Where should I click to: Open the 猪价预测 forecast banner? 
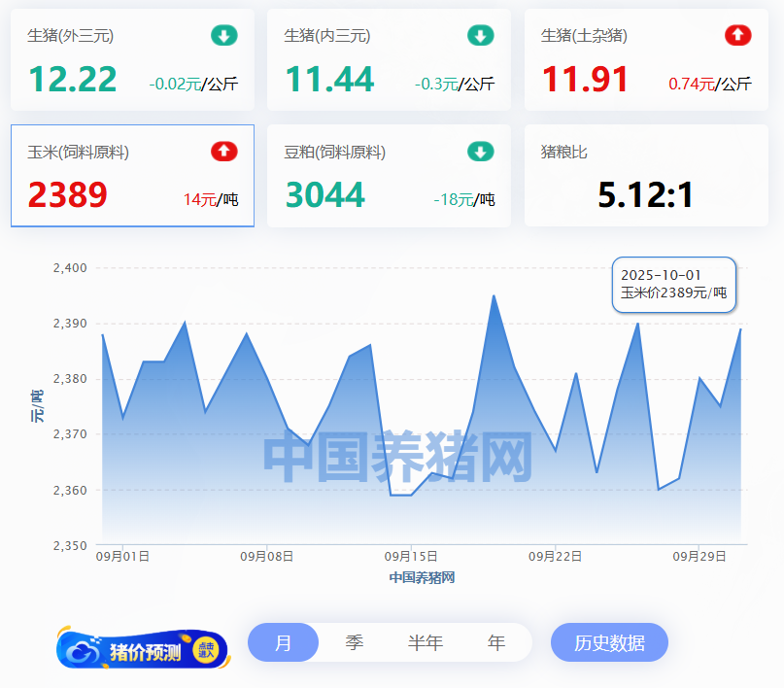pyautogui.click(x=144, y=650)
